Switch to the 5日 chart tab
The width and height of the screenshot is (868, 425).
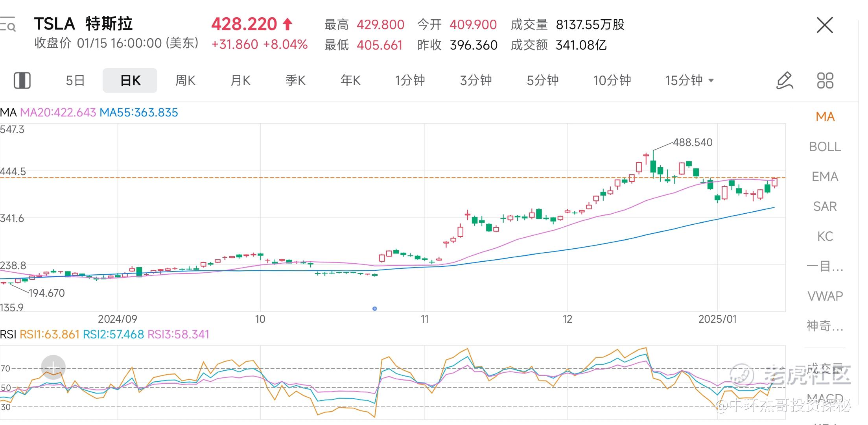click(x=75, y=80)
